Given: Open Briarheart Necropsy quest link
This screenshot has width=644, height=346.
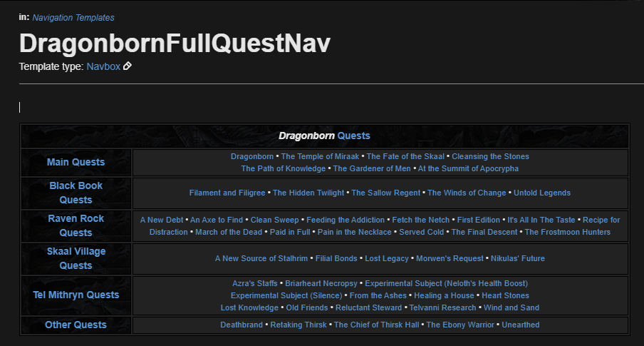Looking at the screenshot, I should 321,283.
